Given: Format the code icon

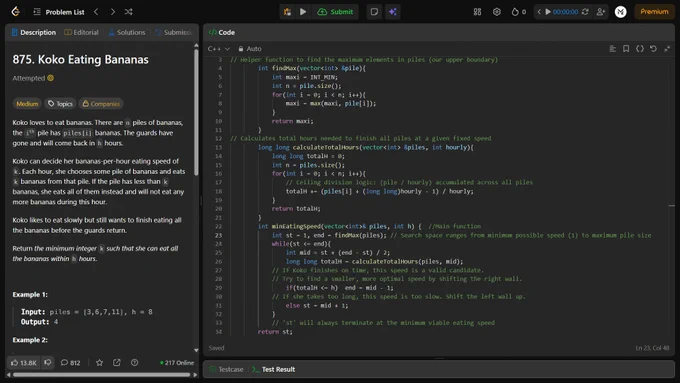Looking at the screenshot, I should (612, 49).
